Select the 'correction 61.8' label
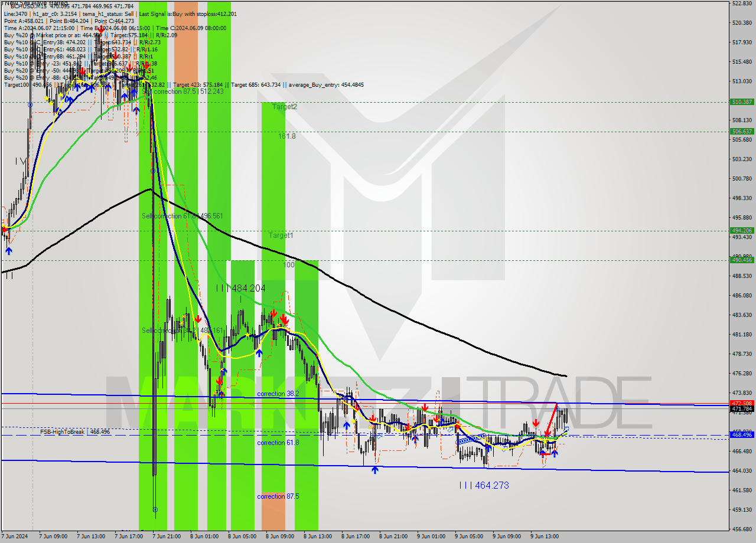 [x=278, y=443]
